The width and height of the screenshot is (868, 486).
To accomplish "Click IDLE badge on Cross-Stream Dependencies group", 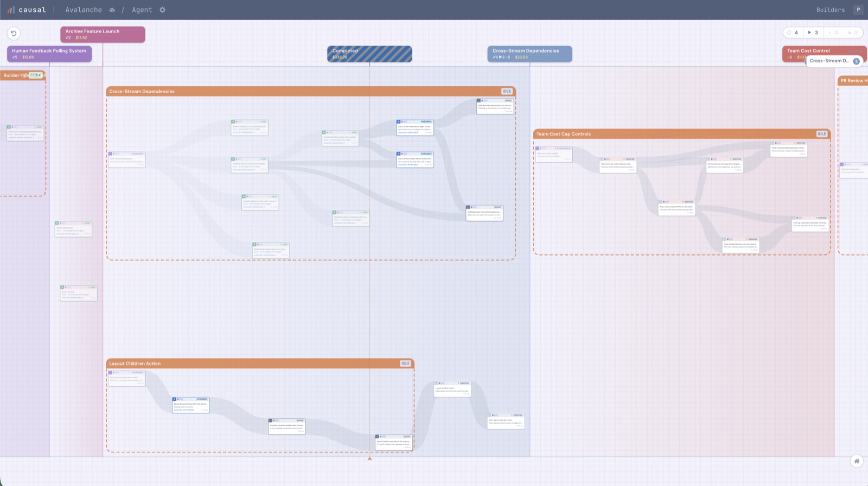I will tap(507, 91).
